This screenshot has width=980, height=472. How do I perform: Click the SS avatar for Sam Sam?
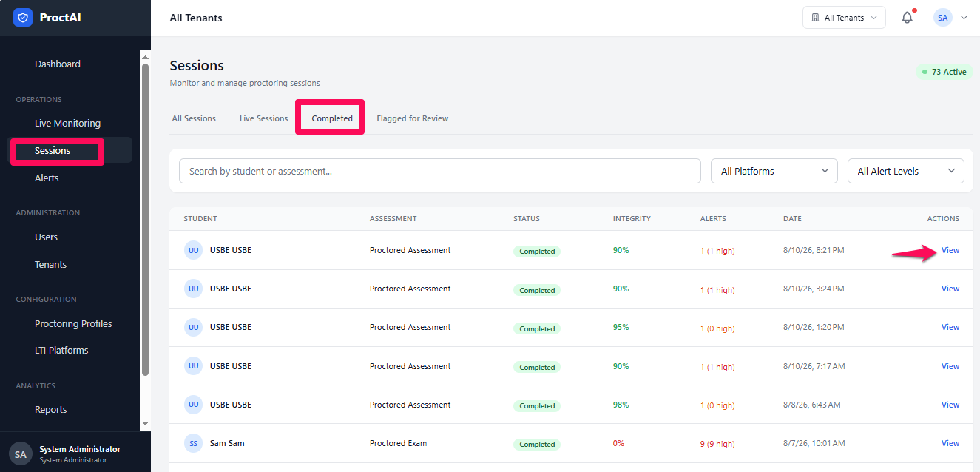tap(193, 443)
